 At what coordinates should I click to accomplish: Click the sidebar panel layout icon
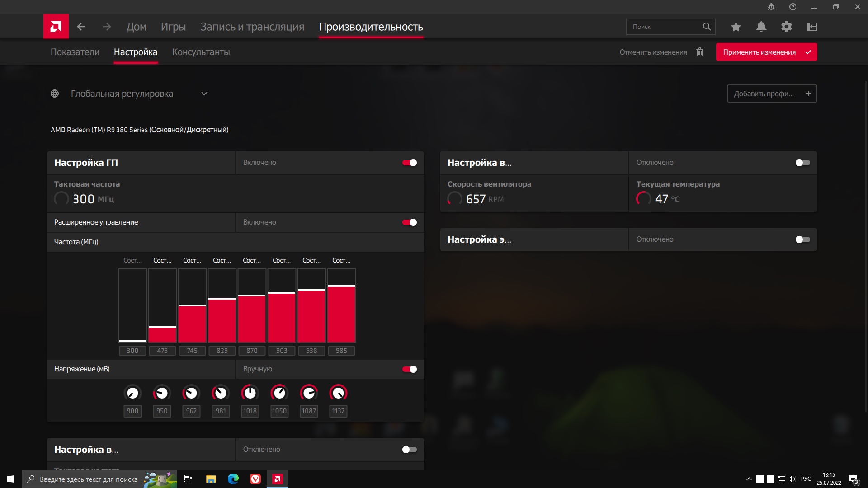[x=812, y=27]
